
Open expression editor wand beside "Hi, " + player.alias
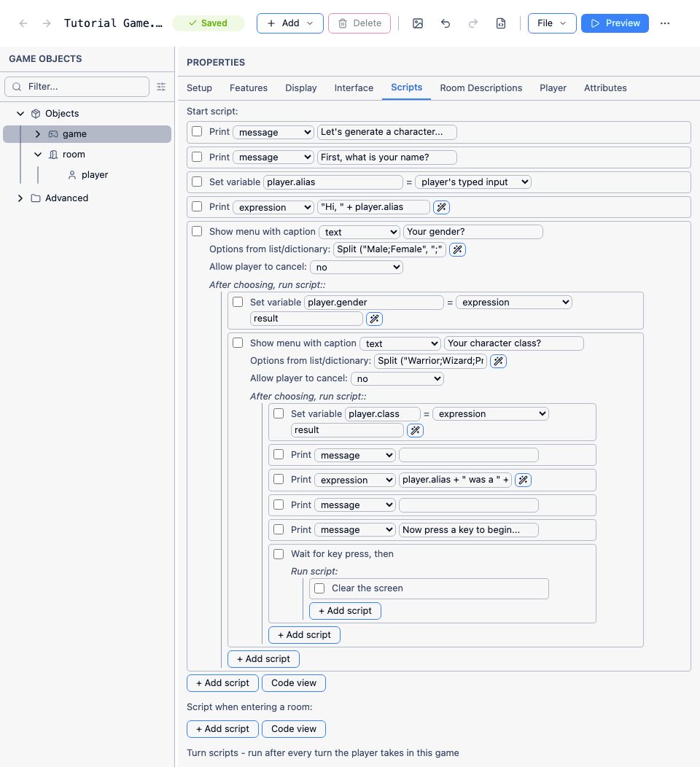[441, 207]
